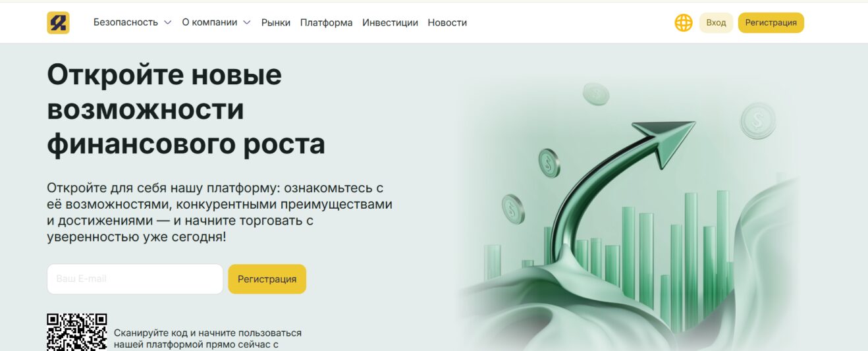Click the yellow company logo icon

[58, 22]
